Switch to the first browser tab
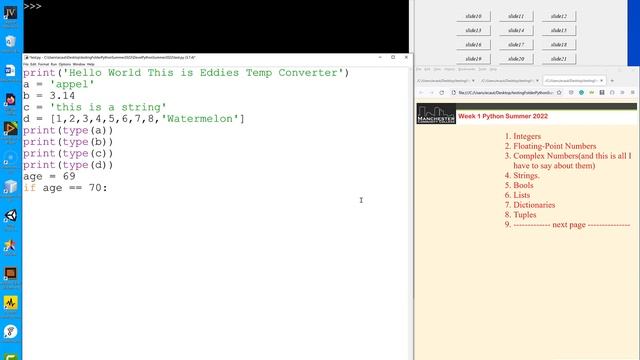640x360 pixels. 446,81
